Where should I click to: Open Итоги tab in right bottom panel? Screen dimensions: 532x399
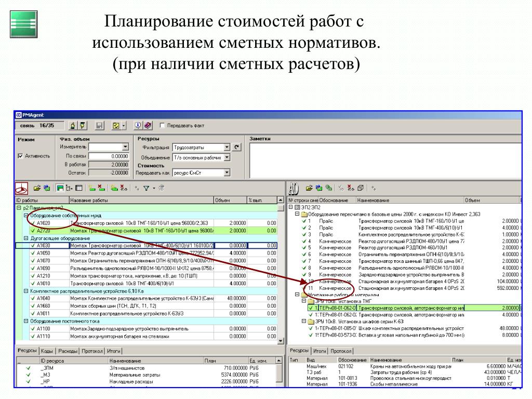pyautogui.click(x=320, y=351)
